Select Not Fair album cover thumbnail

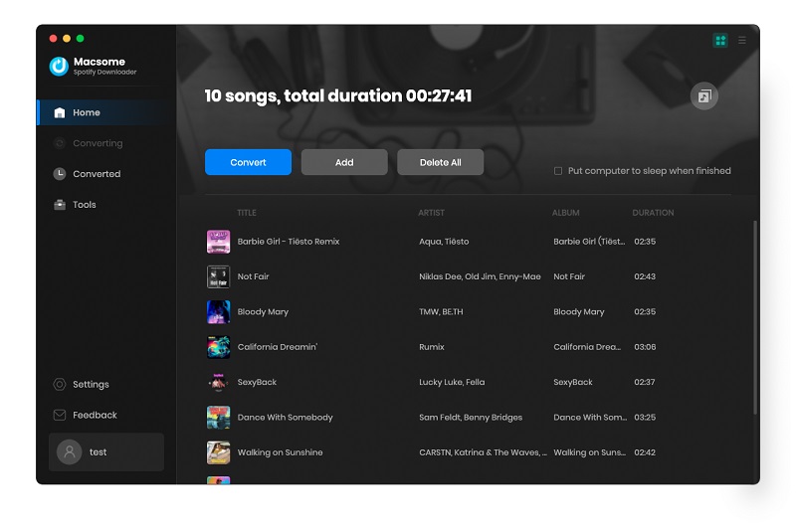click(x=218, y=276)
